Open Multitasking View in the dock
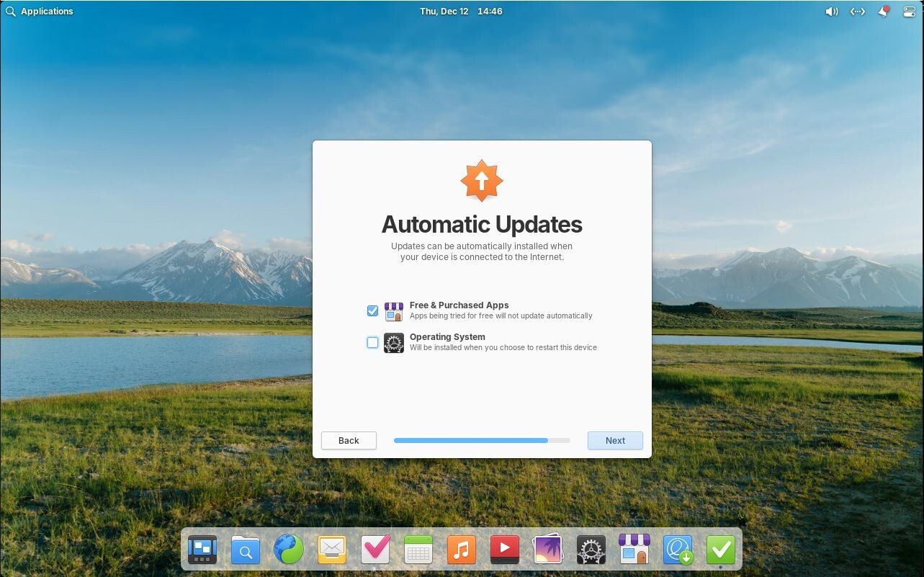The width and height of the screenshot is (924, 577). tap(202, 550)
